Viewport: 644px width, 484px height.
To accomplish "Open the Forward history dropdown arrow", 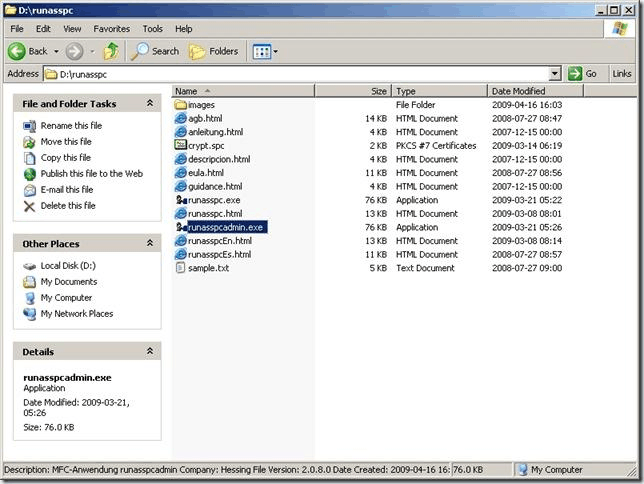I will [x=92, y=52].
